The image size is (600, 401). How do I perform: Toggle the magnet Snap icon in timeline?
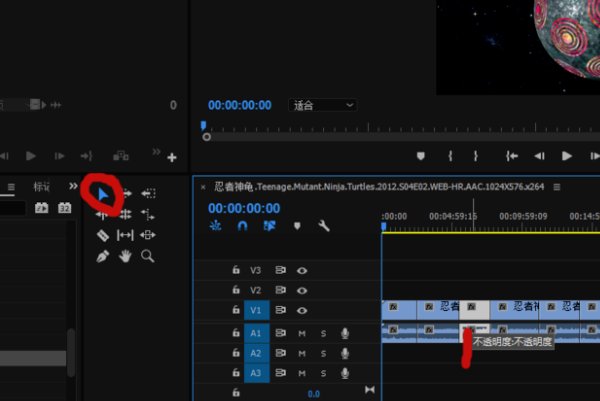(242, 227)
